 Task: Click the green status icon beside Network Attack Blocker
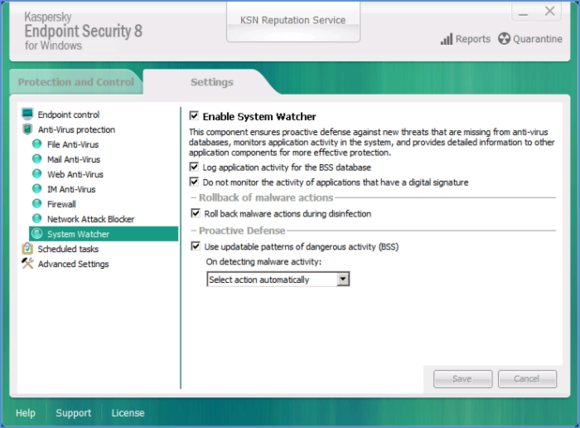click(x=37, y=218)
